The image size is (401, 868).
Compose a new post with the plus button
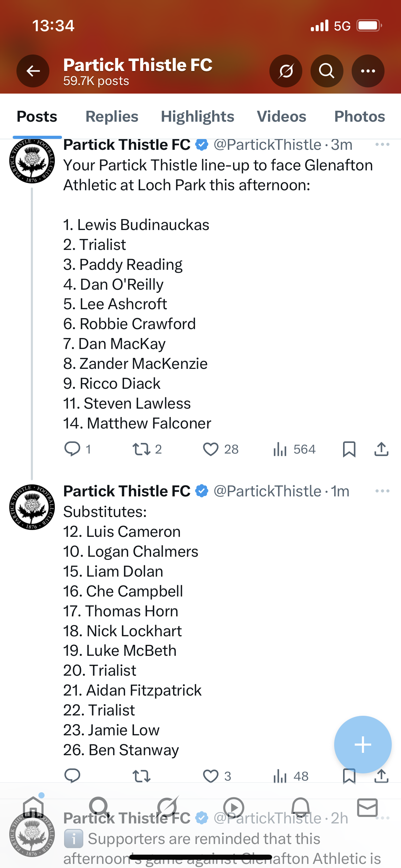363,745
